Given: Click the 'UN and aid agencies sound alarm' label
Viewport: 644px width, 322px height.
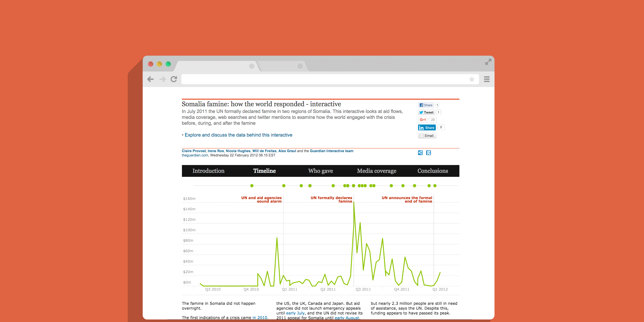Looking at the screenshot, I should click(261, 199).
